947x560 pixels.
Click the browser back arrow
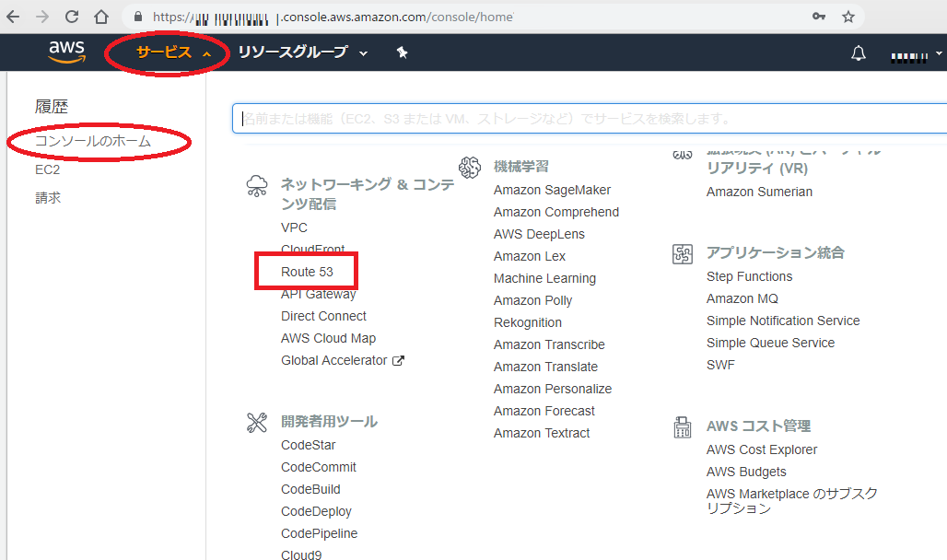pos(13,17)
